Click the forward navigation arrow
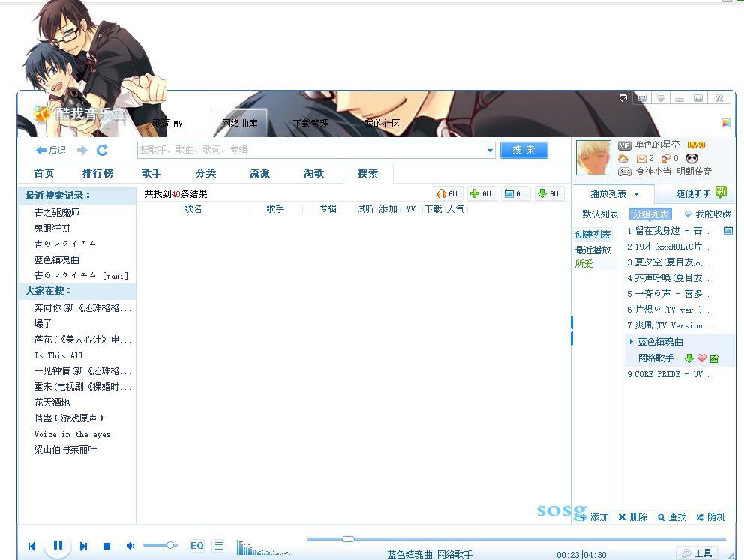The image size is (744, 560). click(82, 151)
